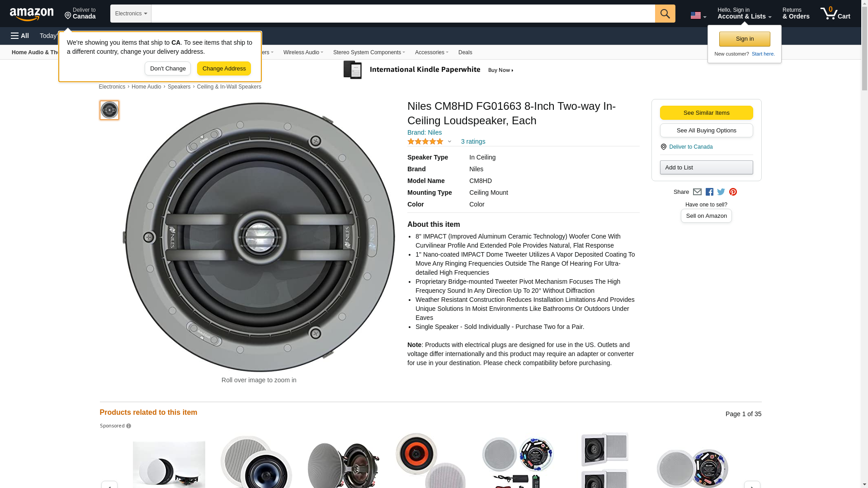Click See Similar Items
868x488 pixels.
tap(706, 113)
